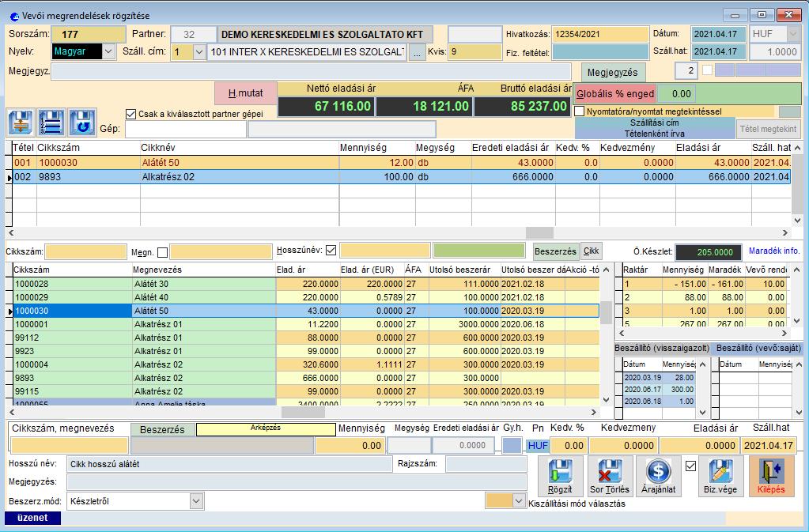The image size is (809, 532).
Task: Expand the Száll. cím dropdown
Action: click(x=199, y=52)
